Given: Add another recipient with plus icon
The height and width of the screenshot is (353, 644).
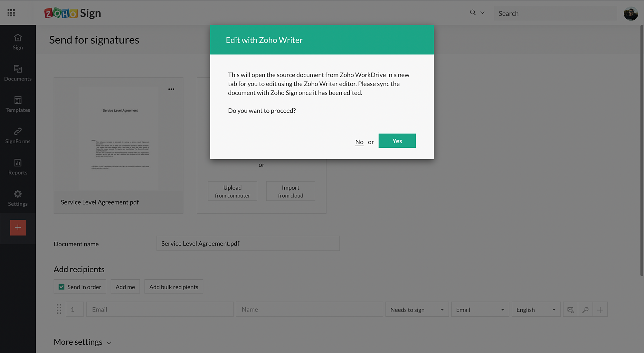Looking at the screenshot, I should 600,310.
